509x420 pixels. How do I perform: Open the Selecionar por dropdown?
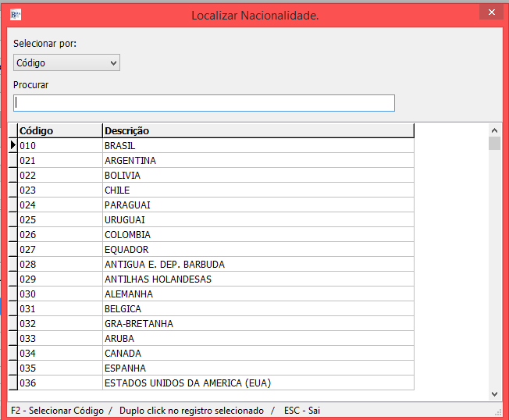(x=66, y=62)
